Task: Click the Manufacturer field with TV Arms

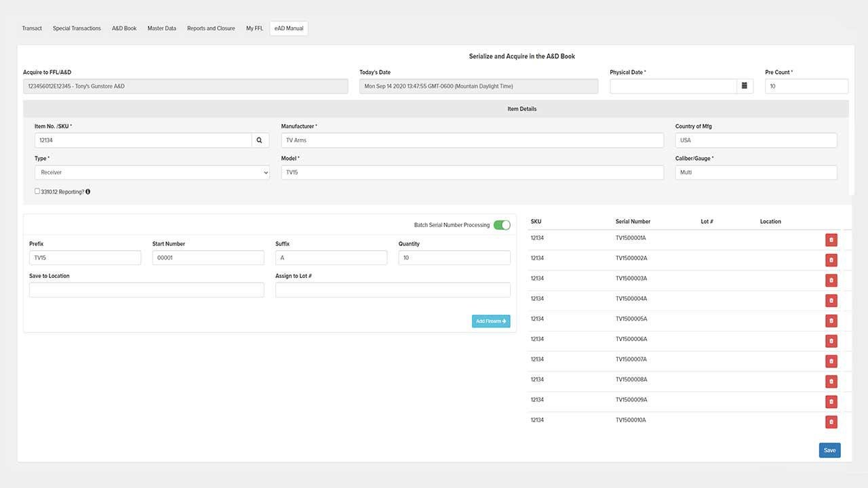Action: tap(472, 140)
